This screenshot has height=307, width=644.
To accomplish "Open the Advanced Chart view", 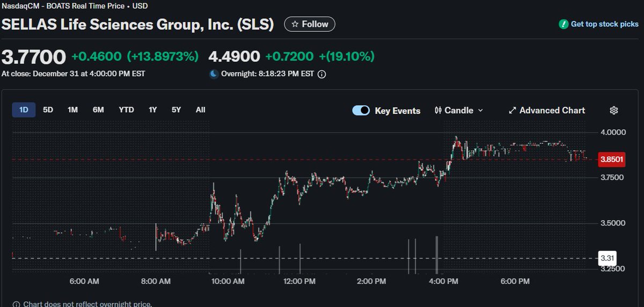I will 547,111.
